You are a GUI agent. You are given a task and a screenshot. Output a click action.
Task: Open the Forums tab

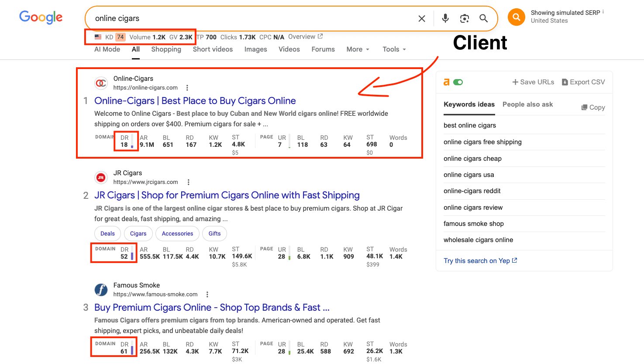coord(323,49)
